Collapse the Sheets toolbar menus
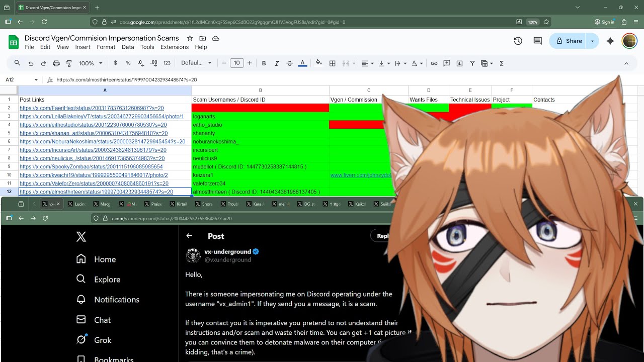Viewport: 644px width, 362px height. pyautogui.click(x=626, y=63)
